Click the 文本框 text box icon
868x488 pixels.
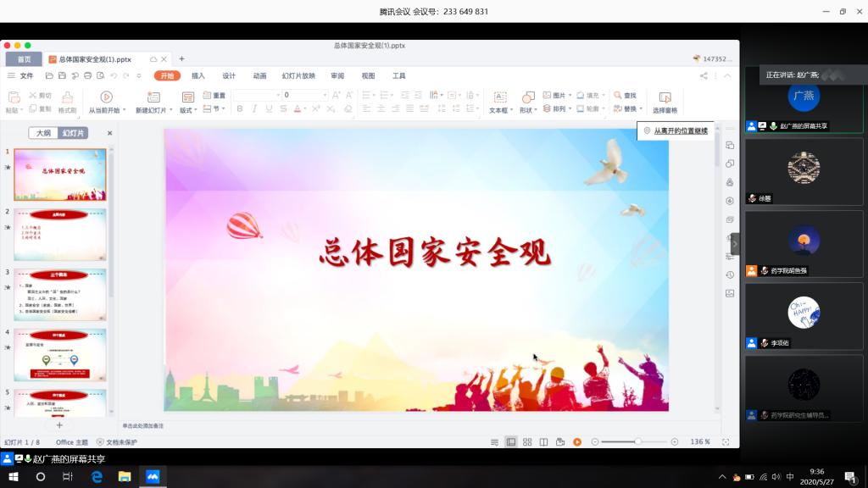(499, 97)
